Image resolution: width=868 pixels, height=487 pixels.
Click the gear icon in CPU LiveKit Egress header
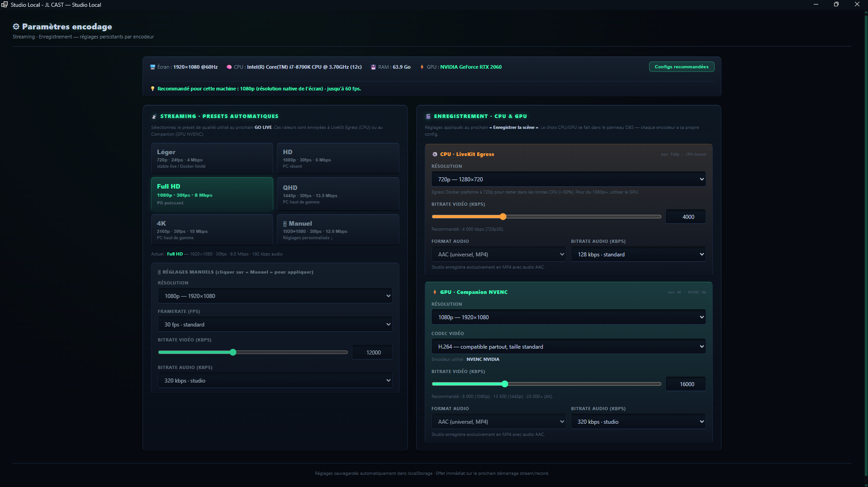[435, 154]
